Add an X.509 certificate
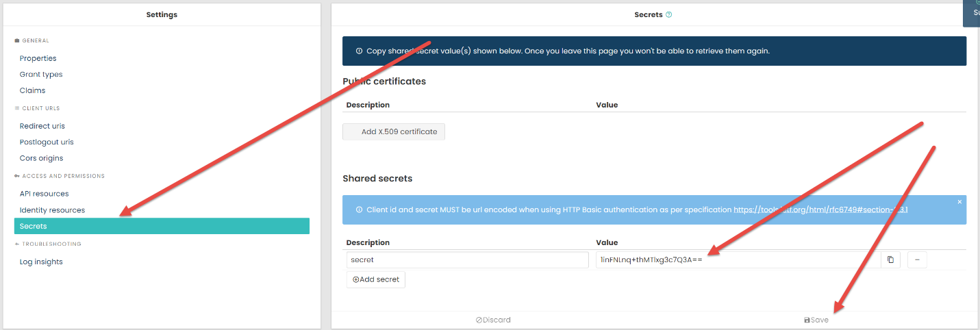 point(394,131)
